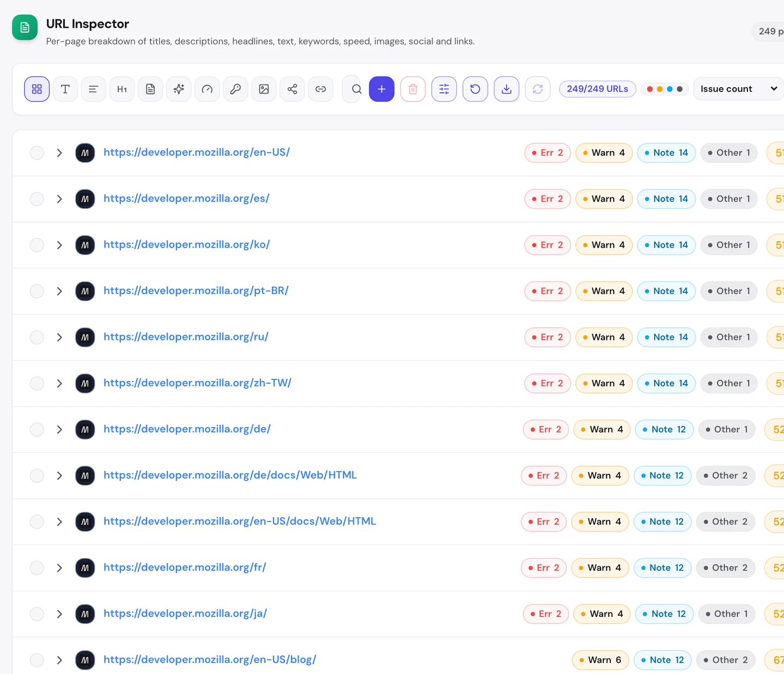Expand the /fr/ URL row
Image resolution: width=784 pixels, height=674 pixels.
59,568
